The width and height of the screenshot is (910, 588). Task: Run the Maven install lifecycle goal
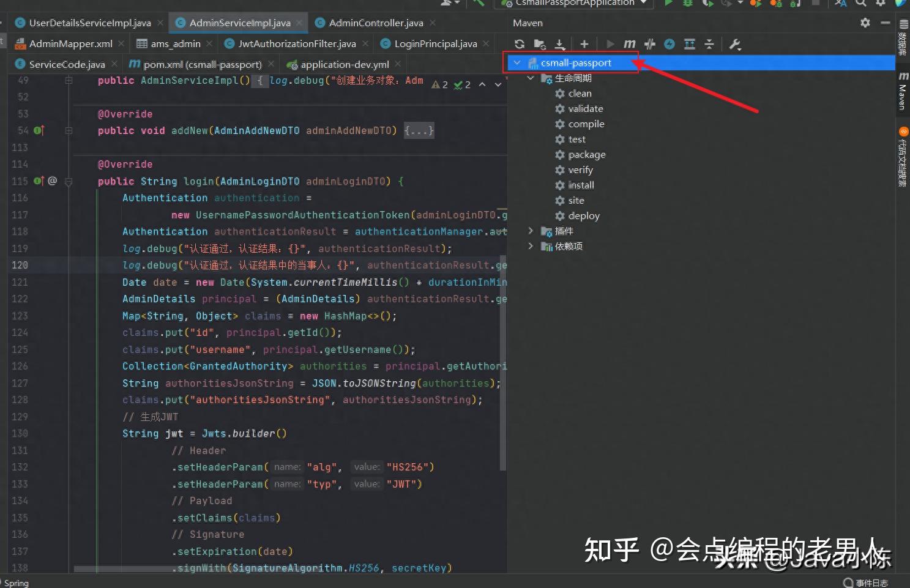581,185
